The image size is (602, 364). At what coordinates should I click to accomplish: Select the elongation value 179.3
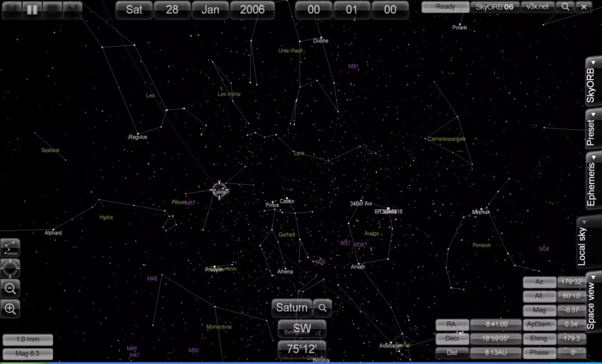point(572,339)
